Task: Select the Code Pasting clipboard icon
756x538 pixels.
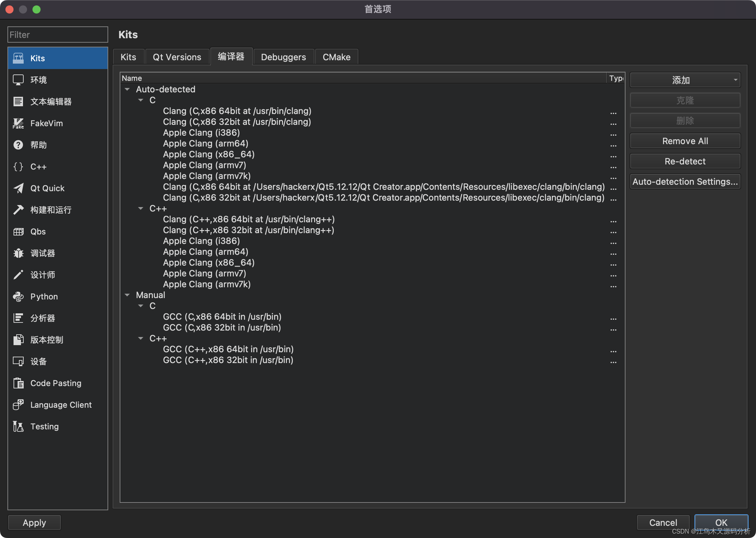Action: (x=18, y=383)
